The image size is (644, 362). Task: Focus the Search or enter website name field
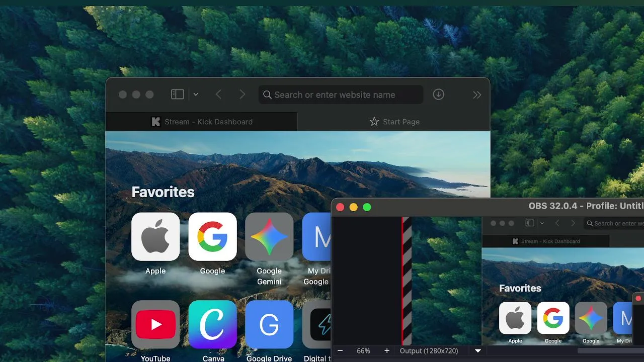(x=341, y=95)
